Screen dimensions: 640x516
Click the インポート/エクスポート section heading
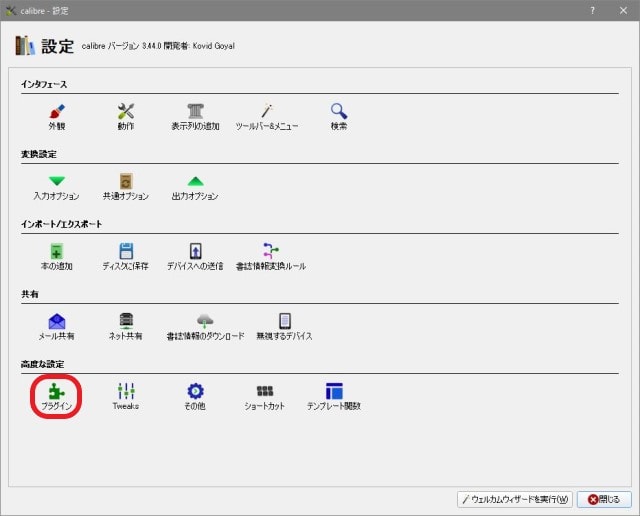pos(62,224)
